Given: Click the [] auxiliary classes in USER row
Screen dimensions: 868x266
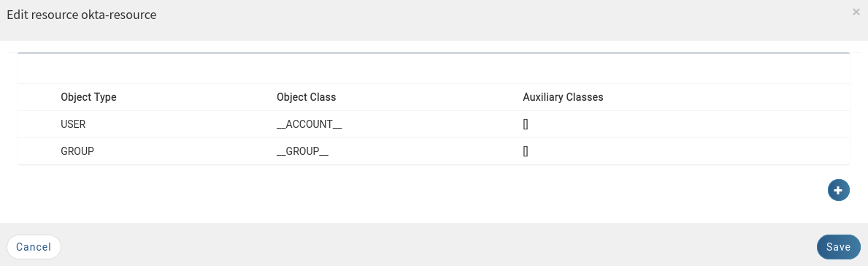Looking at the screenshot, I should pos(526,124).
